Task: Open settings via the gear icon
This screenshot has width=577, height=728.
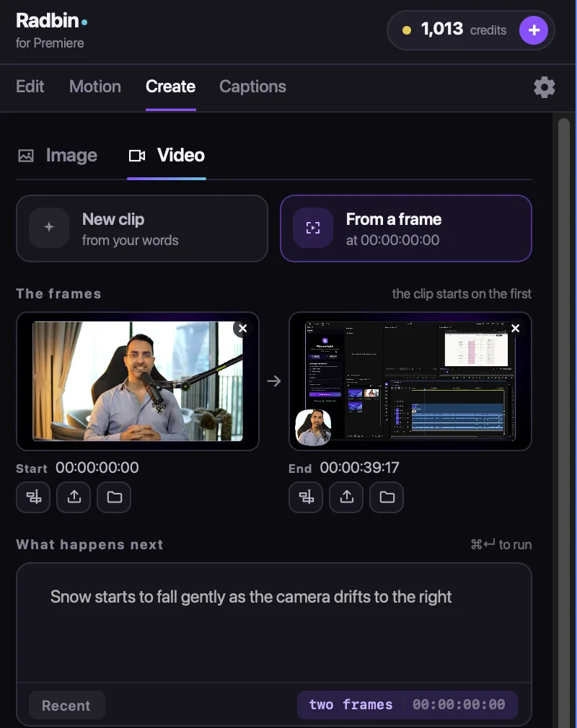Action: coord(544,86)
